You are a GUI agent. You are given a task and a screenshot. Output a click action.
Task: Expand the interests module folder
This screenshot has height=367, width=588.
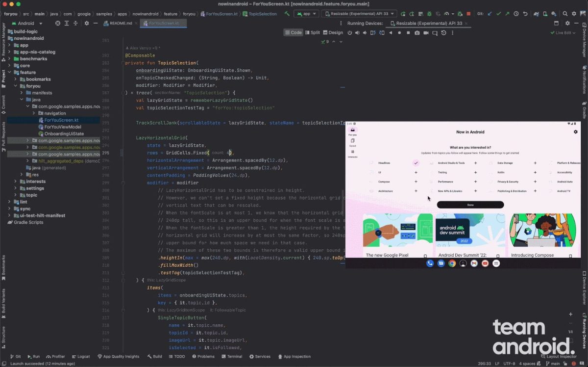16,182
